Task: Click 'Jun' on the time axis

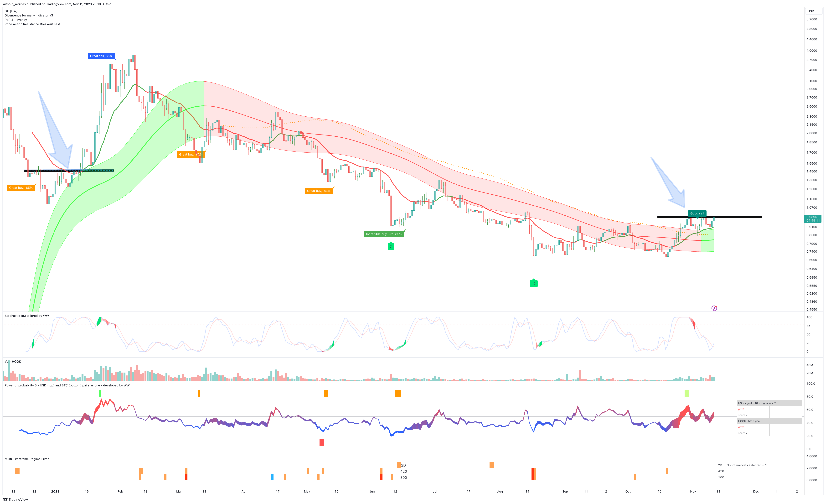Action: (372, 491)
